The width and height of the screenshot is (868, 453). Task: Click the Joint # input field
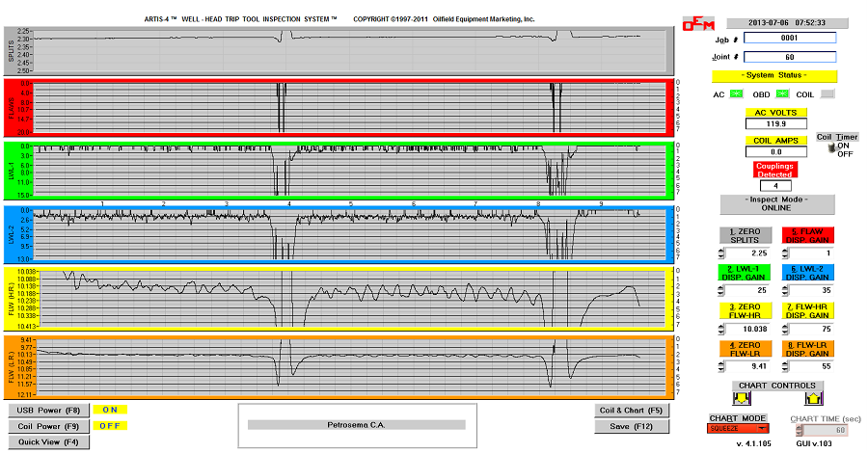click(789, 57)
